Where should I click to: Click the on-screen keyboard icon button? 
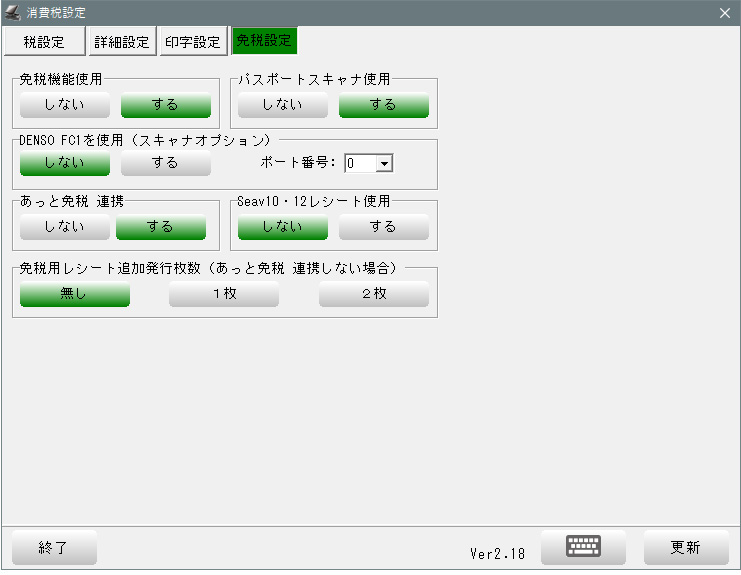point(583,547)
